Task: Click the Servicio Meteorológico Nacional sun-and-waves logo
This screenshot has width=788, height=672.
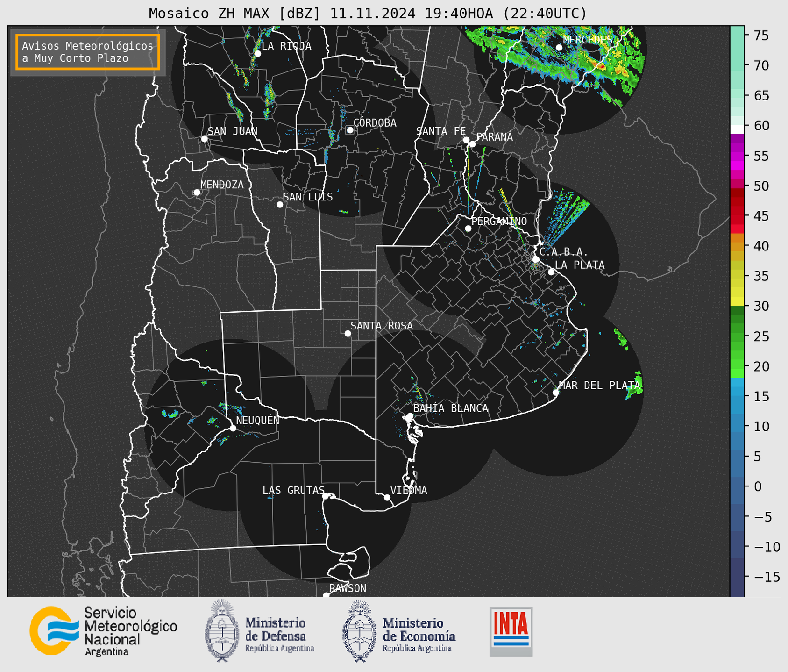Action: point(54,630)
